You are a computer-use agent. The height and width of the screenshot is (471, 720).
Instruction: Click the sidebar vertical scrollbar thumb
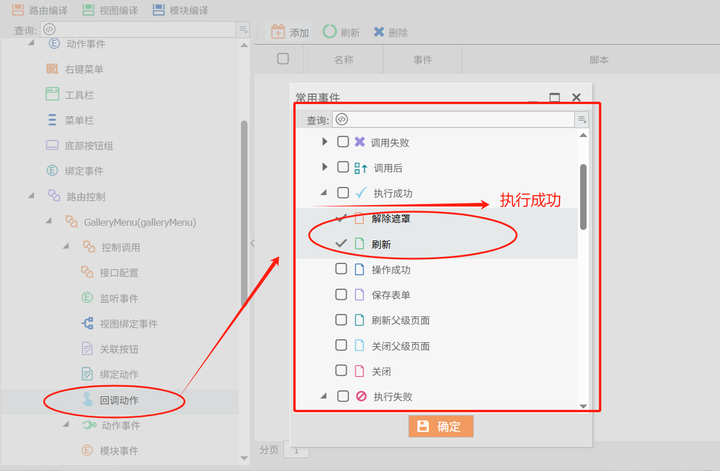(x=244, y=213)
